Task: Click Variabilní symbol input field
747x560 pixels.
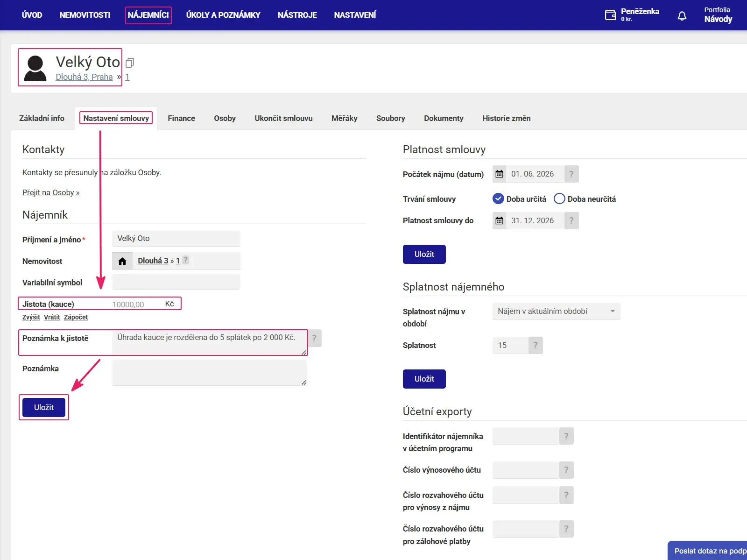Action: click(176, 282)
